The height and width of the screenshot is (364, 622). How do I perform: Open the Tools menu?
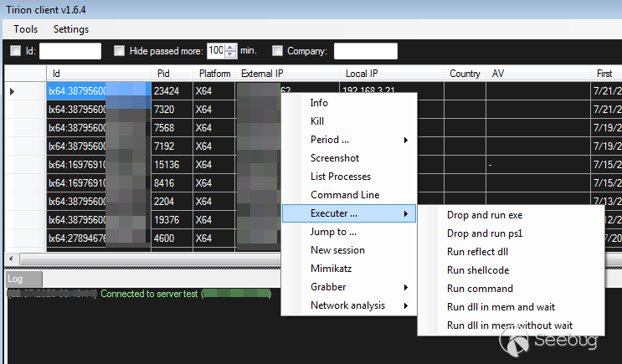(x=25, y=29)
